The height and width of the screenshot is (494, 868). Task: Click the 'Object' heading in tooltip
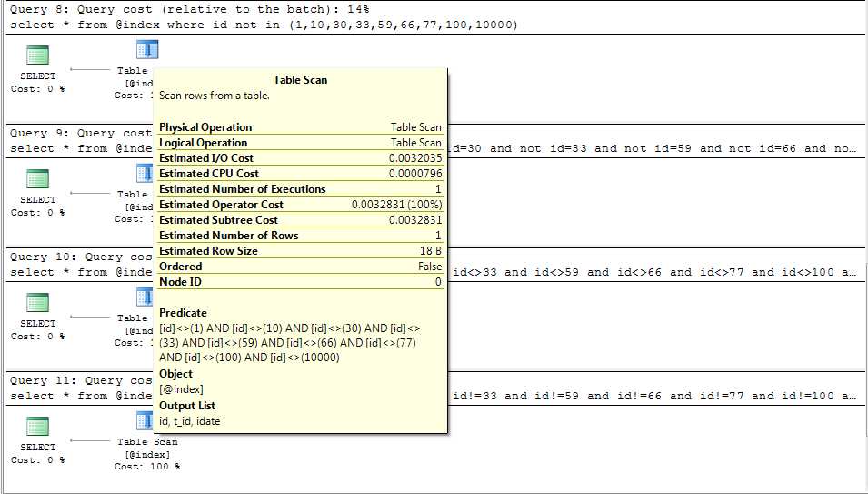pyautogui.click(x=175, y=374)
